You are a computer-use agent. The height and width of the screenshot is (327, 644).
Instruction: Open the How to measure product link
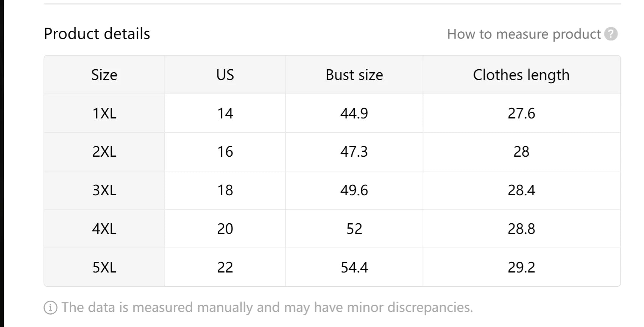pyautogui.click(x=524, y=34)
